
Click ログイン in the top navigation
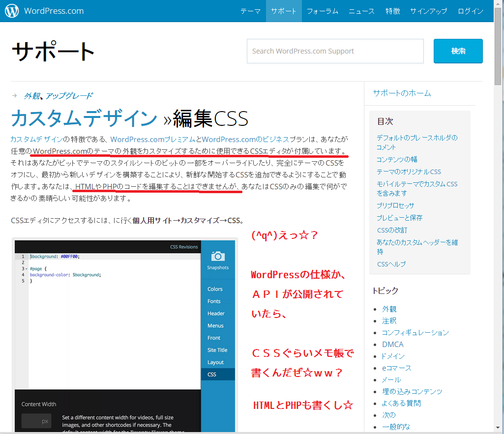coord(470,11)
